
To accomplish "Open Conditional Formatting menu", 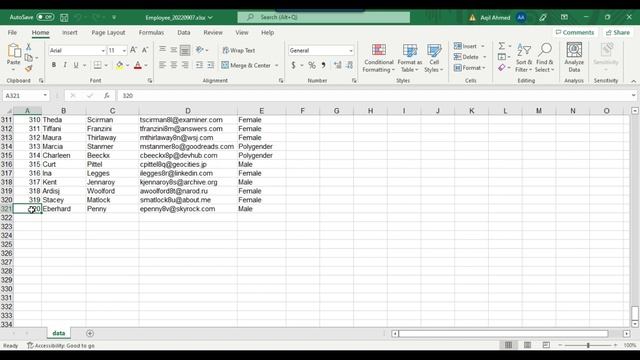I will click(379, 58).
